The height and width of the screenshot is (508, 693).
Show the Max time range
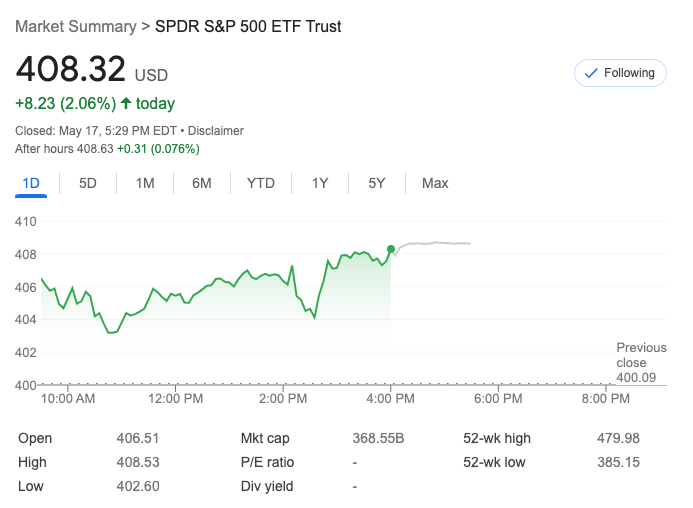click(x=435, y=183)
